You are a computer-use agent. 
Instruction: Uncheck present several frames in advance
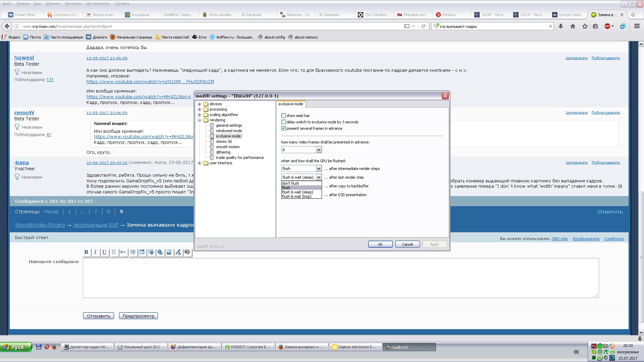click(x=284, y=128)
